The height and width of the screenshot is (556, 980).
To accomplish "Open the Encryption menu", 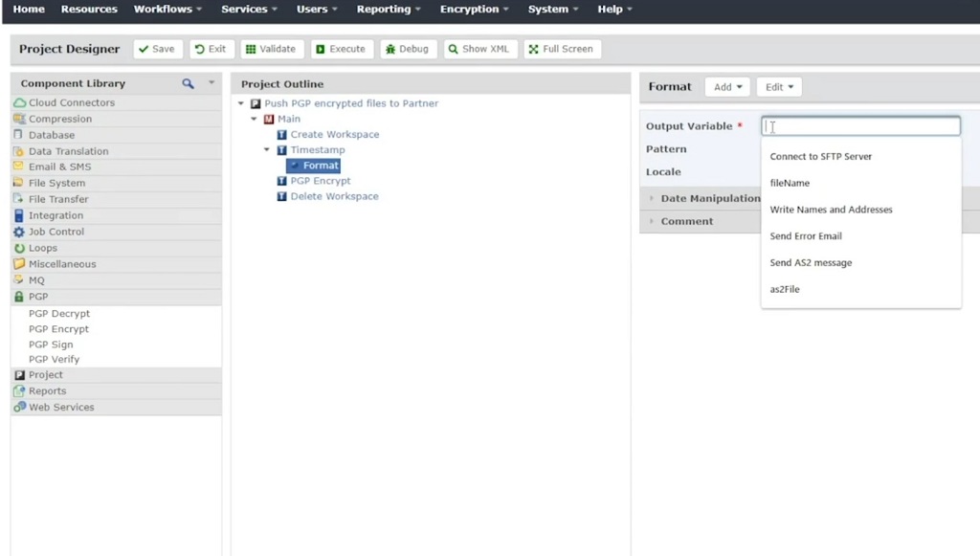I will click(475, 10).
